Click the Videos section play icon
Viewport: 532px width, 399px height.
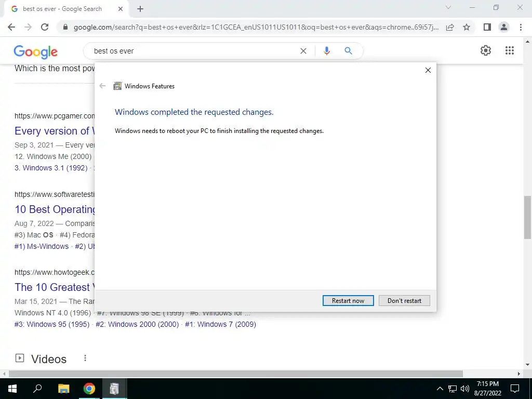pos(20,358)
